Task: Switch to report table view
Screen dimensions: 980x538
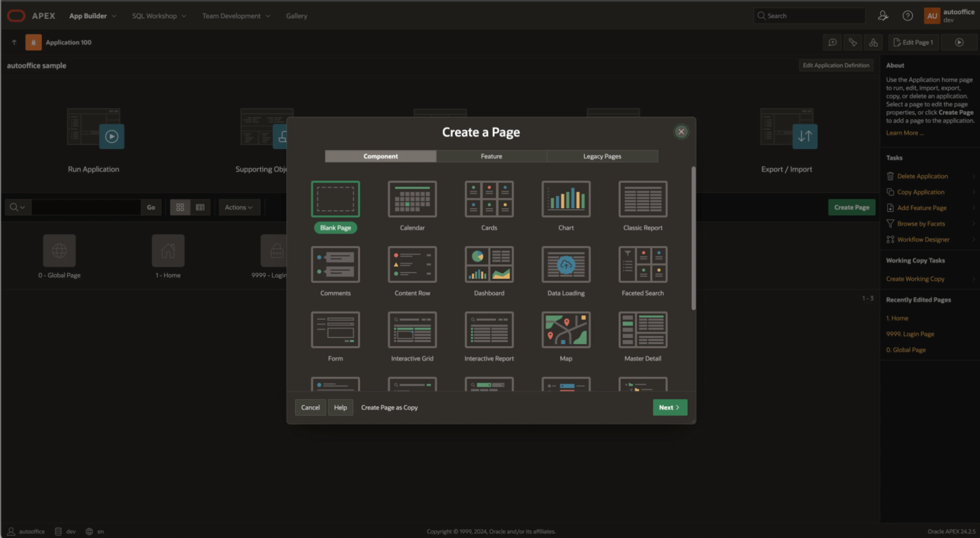Action: coord(200,207)
